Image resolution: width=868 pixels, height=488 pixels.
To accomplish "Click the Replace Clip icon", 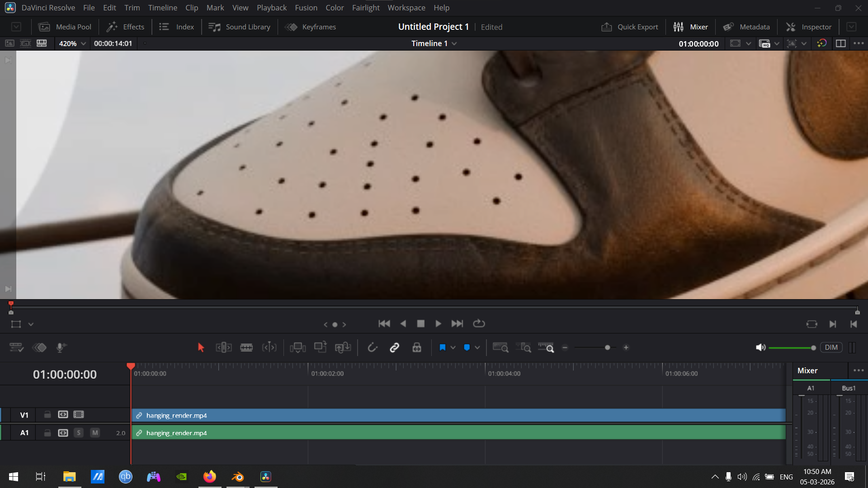I will (x=343, y=347).
